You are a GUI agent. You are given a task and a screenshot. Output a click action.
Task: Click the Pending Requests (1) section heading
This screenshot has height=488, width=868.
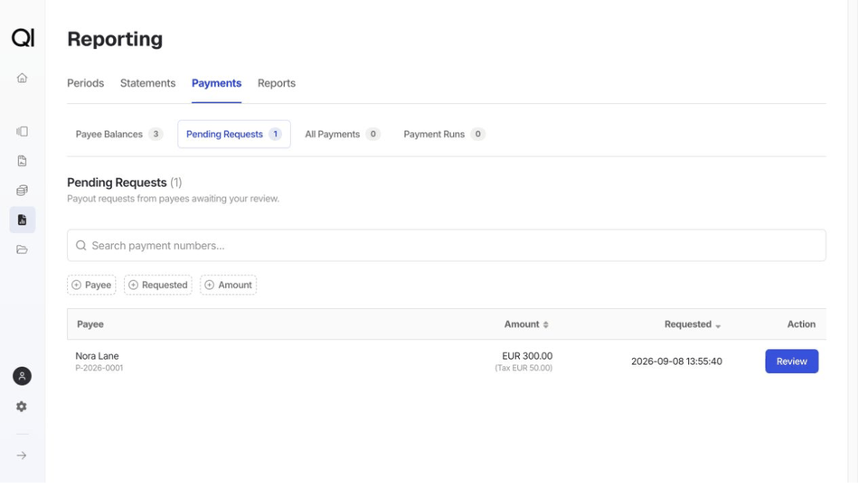click(126, 184)
